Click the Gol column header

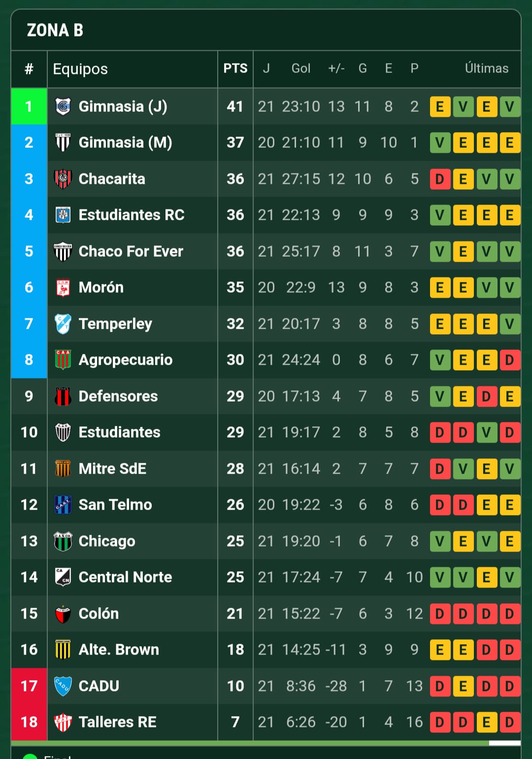301,69
